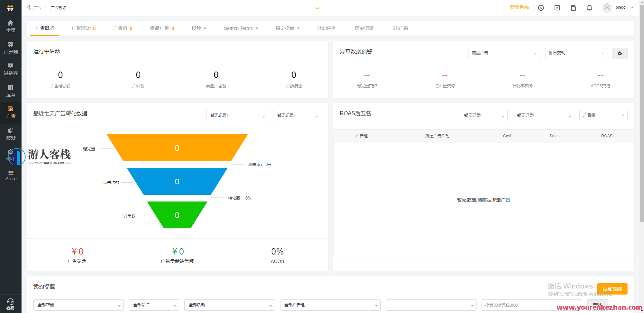Select the 计算器 sidebar icon

pyautogui.click(x=10, y=47)
